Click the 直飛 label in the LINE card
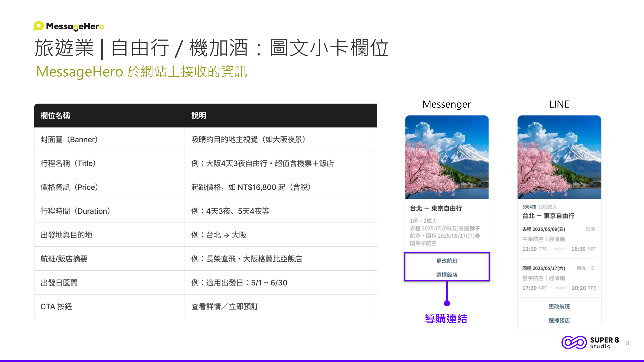The width and height of the screenshot is (644, 362). (x=590, y=229)
